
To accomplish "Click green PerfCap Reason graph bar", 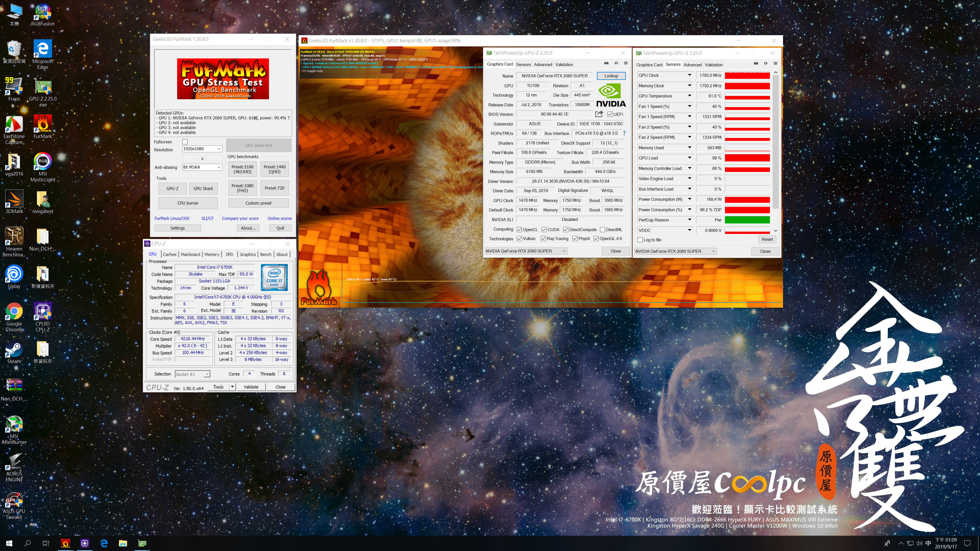I will (747, 220).
